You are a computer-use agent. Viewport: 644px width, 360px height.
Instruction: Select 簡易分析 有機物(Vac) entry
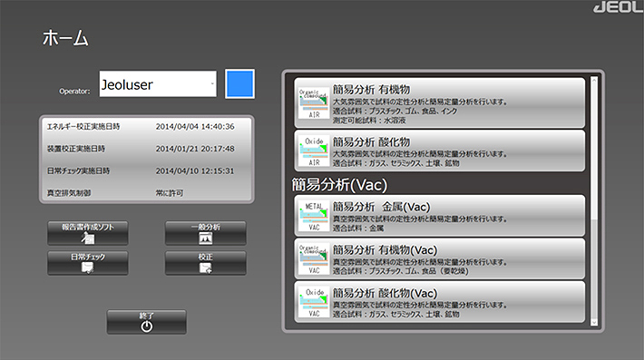pos(440,259)
